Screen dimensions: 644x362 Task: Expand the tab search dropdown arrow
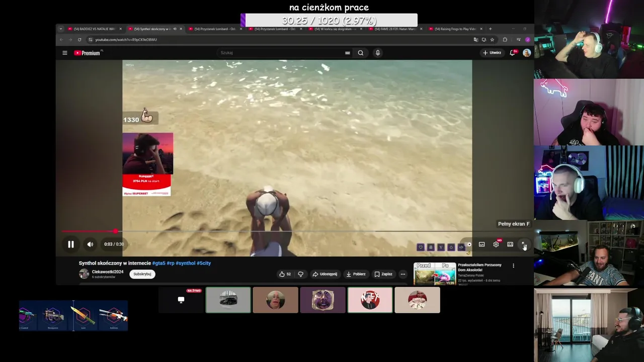tap(61, 29)
